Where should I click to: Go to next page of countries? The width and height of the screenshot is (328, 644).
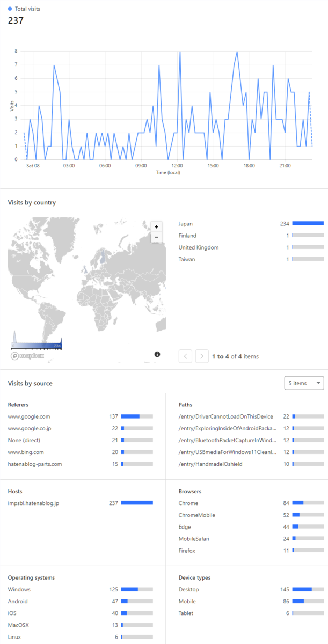(x=202, y=356)
